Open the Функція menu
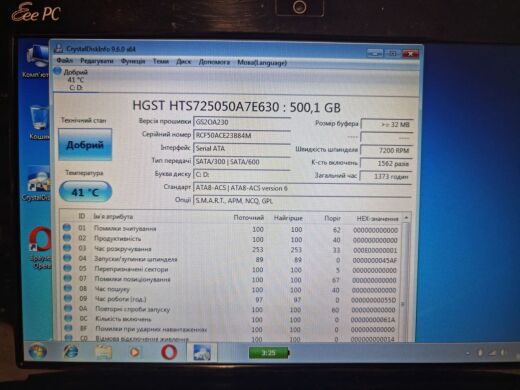The image size is (520, 390). pos(133,62)
